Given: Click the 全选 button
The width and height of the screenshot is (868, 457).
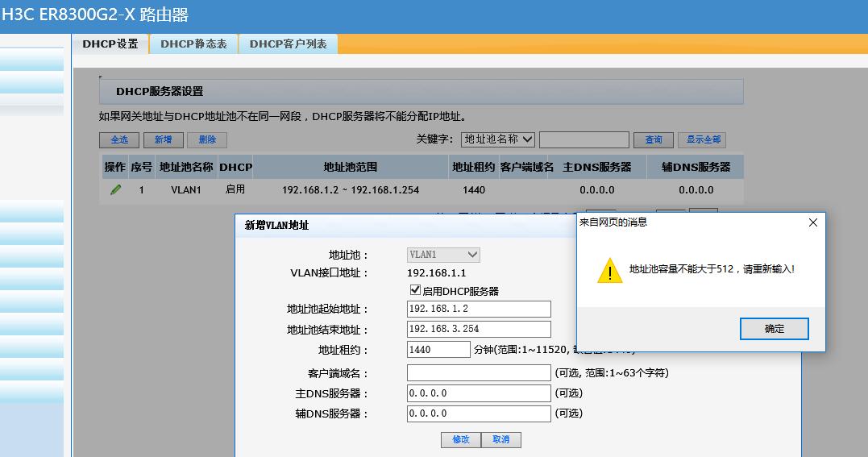Looking at the screenshot, I should tap(119, 139).
